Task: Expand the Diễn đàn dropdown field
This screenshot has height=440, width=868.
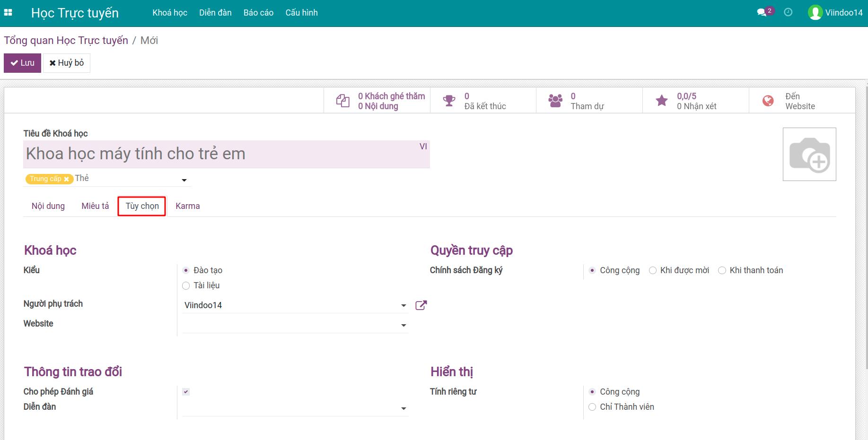Action: (x=403, y=408)
